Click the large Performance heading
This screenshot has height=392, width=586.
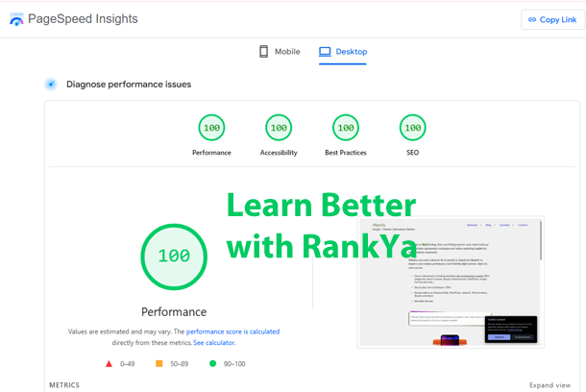174,311
